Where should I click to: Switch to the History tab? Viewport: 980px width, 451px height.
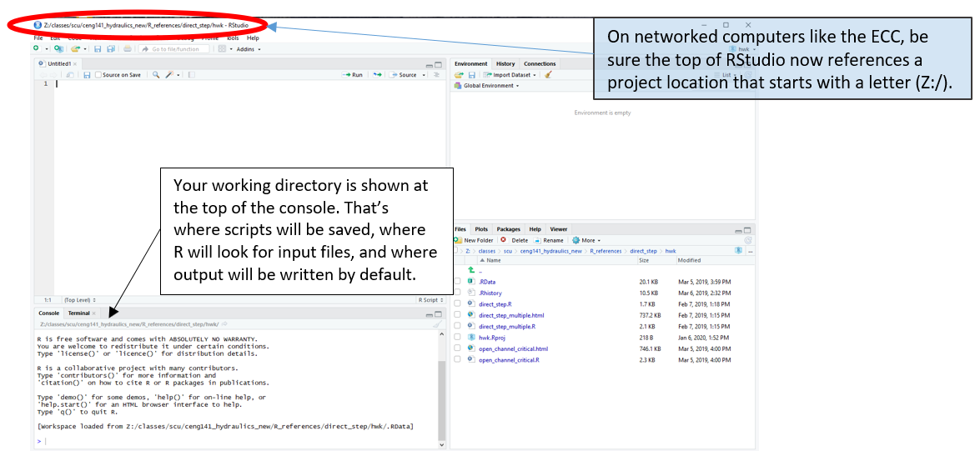505,63
